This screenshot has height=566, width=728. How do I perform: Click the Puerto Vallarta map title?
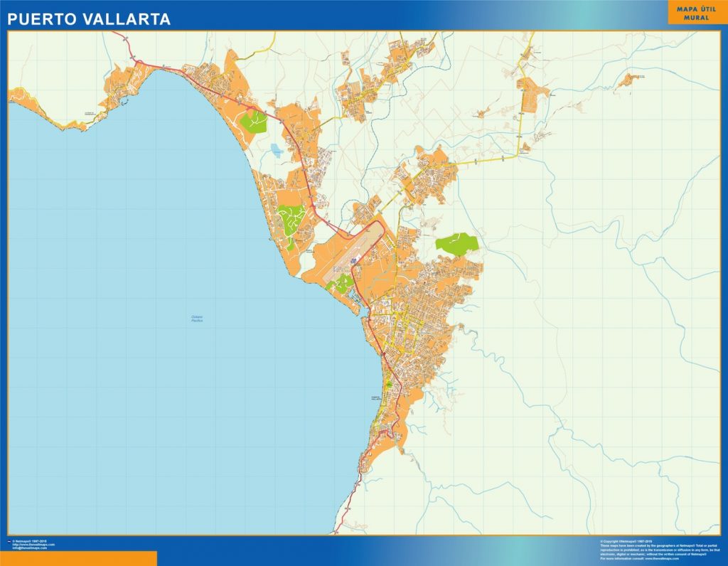[x=89, y=19]
